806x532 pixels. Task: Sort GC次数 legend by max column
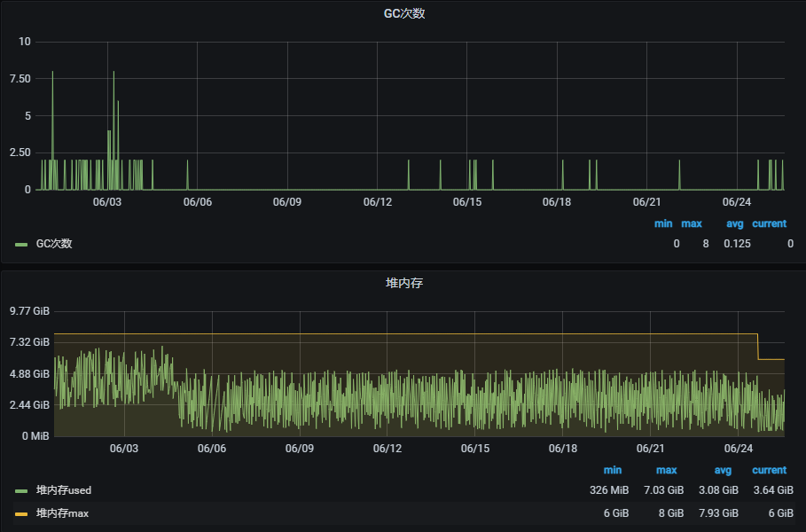pyautogui.click(x=692, y=223)
